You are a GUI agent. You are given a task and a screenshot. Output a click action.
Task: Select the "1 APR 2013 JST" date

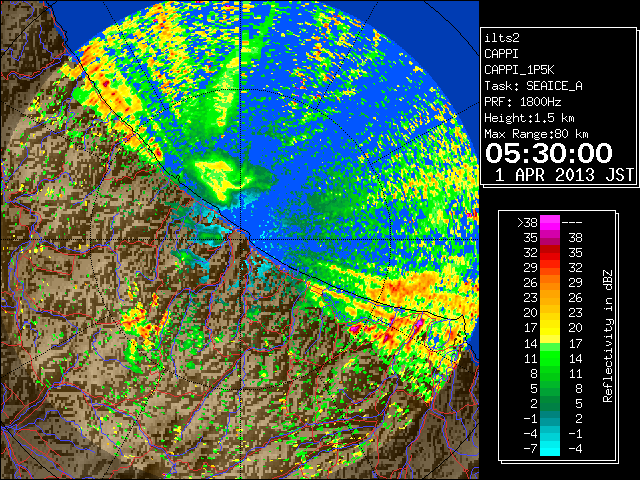point(564,175)
